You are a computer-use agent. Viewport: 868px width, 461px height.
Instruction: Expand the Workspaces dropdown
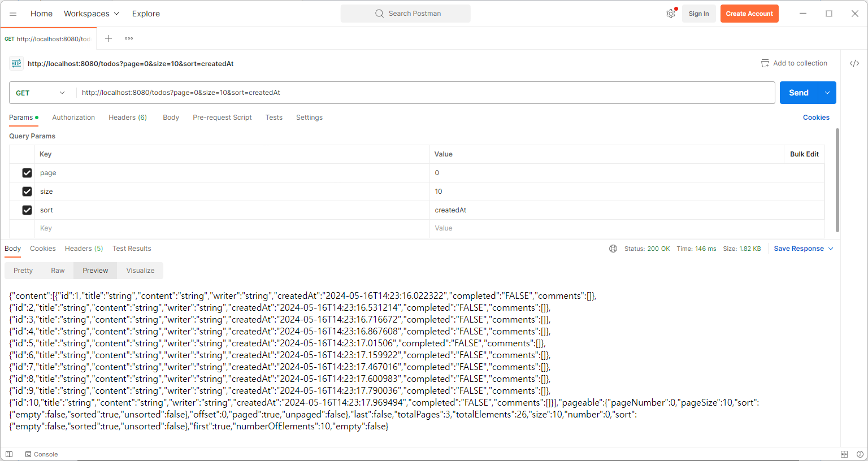click(92, 14)
